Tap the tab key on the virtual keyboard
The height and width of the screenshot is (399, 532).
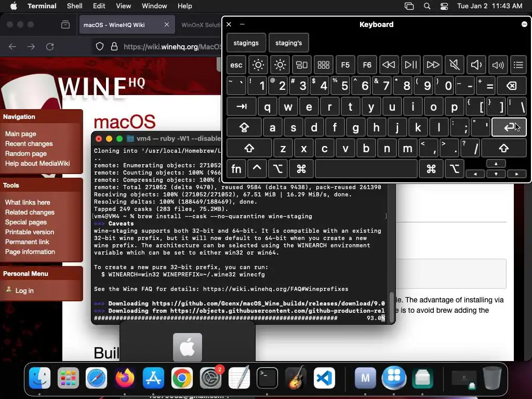241,107
